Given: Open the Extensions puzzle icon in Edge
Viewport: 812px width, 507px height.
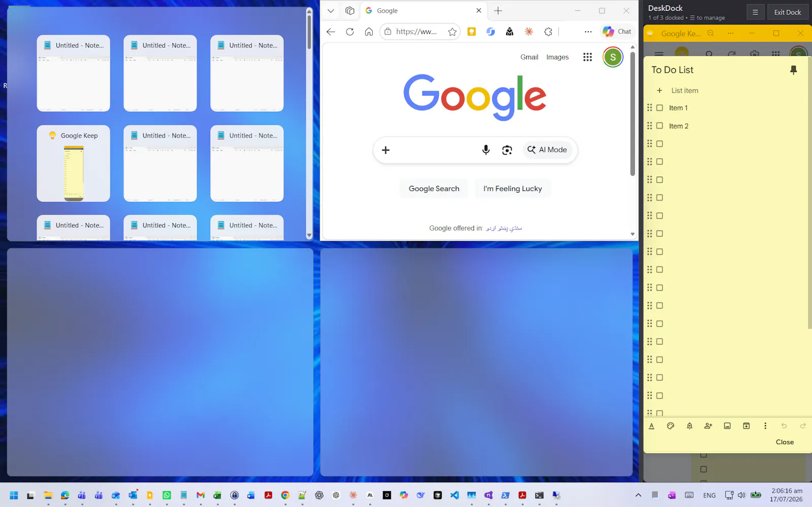Looking at the screenshot, I should [548, 31].
